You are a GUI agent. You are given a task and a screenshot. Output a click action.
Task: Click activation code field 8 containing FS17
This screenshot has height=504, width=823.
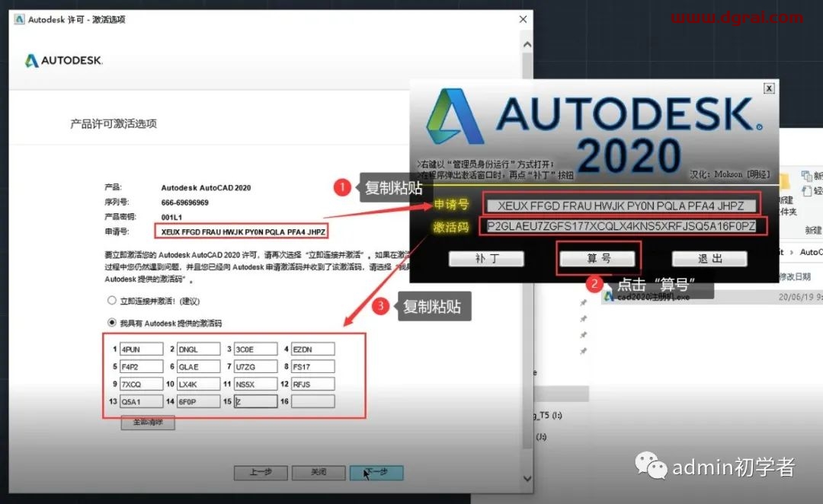coord(313,367)
